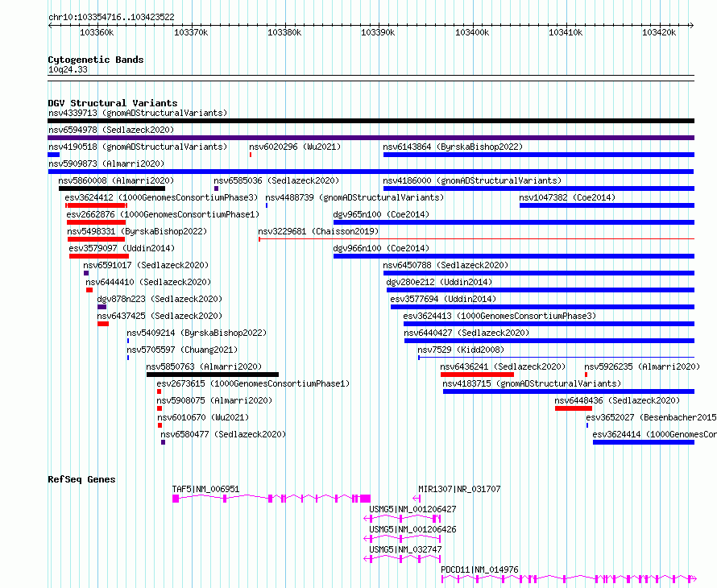Click the purple dgv878n223 variant glyph

point(102,307)
